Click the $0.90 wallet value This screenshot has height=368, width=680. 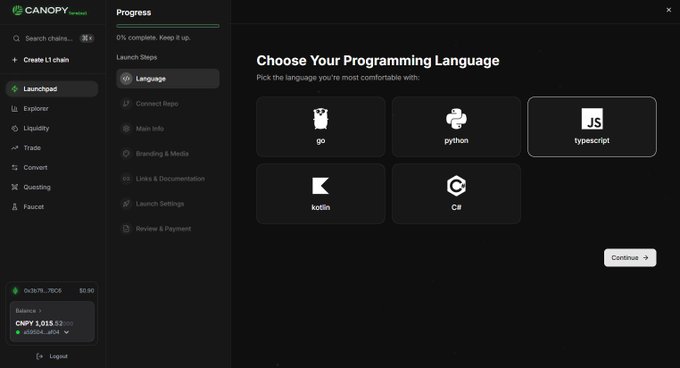point(87,291)
